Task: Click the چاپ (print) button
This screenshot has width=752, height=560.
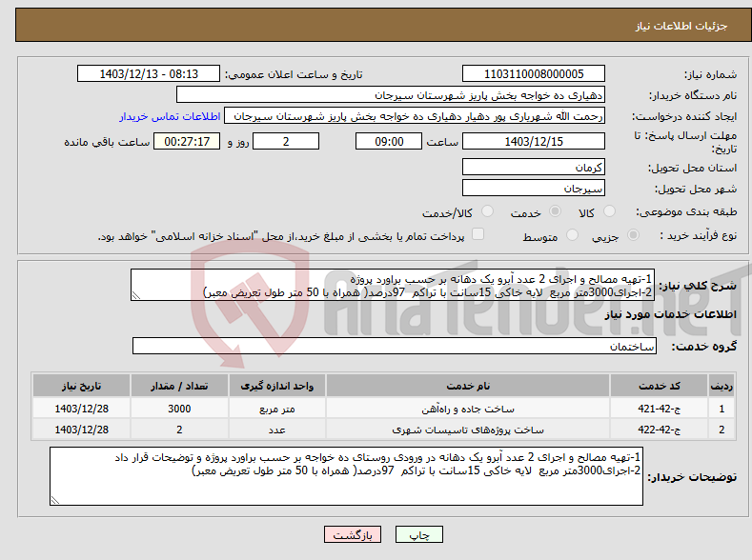Action: (418, 534)
